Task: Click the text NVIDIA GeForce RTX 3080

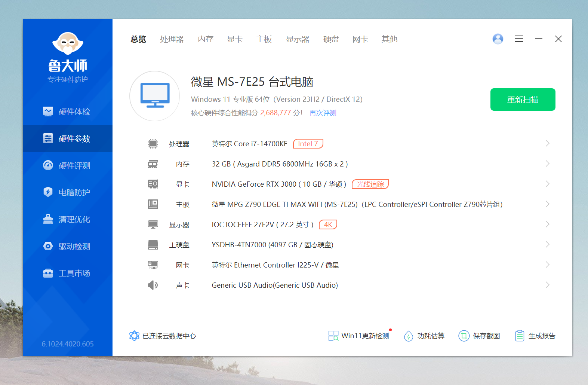Action: [x=254, y=184]
